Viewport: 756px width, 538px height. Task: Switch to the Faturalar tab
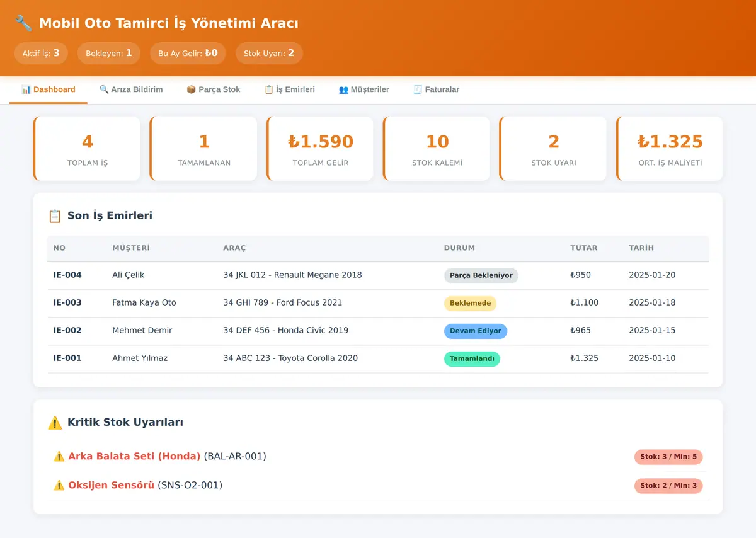tap(436, 89)
